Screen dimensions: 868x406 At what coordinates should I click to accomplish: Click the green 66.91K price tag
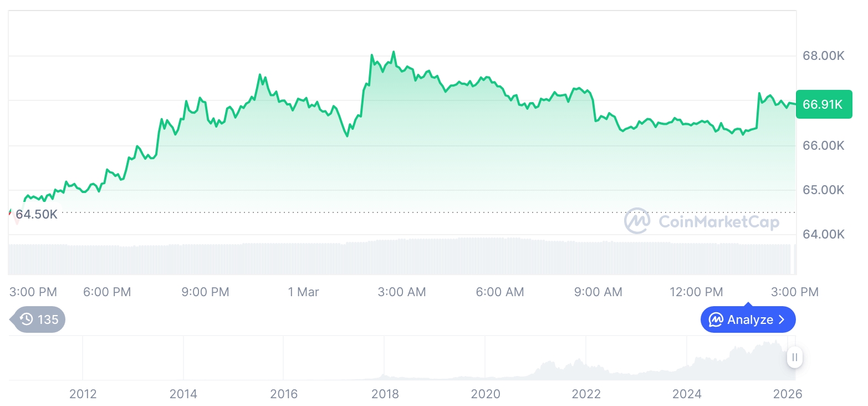pyautogui.click(x=824, y=104)
